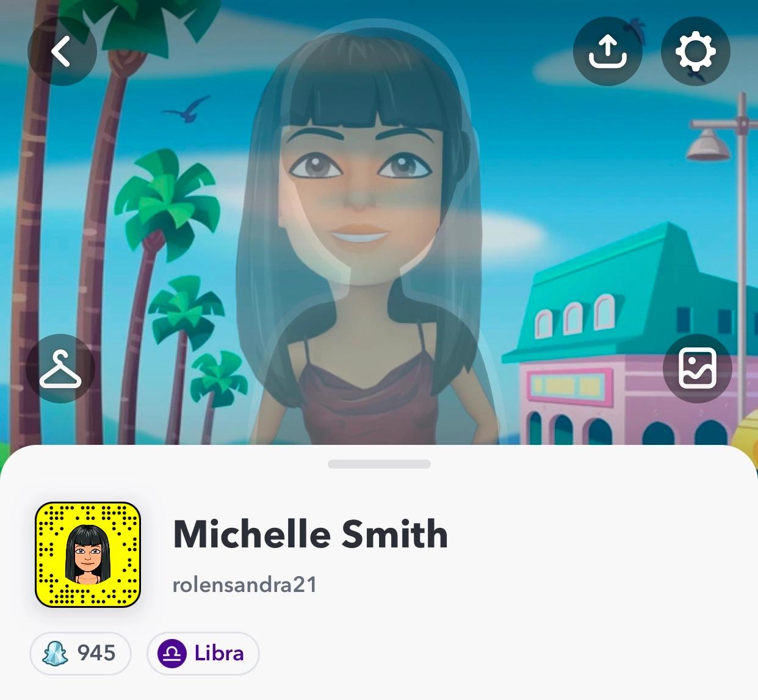This screenshot has width=758, height=700.
Task: Open the share profile upload icon
Action: click(607, 51)
